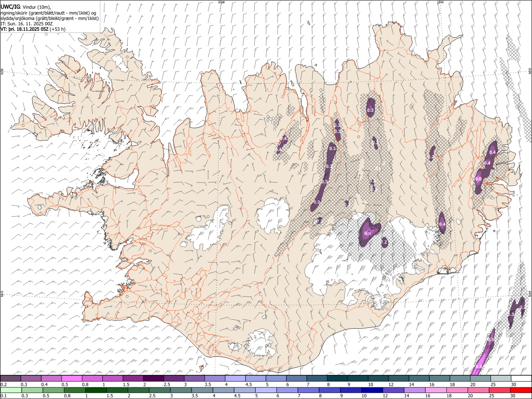This screenshot has width=532, height=399.
Task: Click the '15W' longitude label at top
Action: tap(440, 2)
